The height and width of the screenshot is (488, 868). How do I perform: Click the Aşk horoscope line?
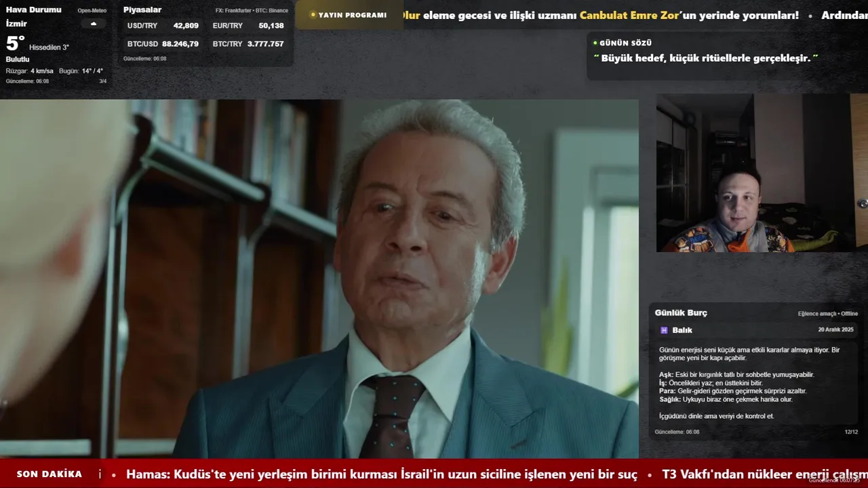click(x=736, y=375)
